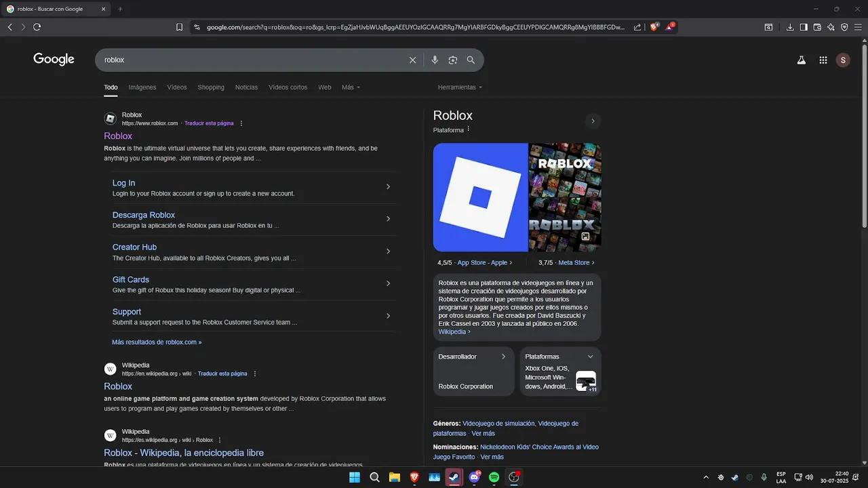This screenshot has height=488, width=868.
Task: Open the Más search filter dropdown
Action: pyautogui.click(x=351, y=87)
